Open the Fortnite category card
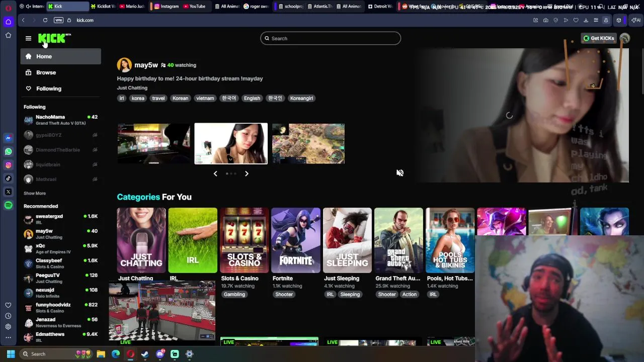644x362 pixels. [296, 240]
